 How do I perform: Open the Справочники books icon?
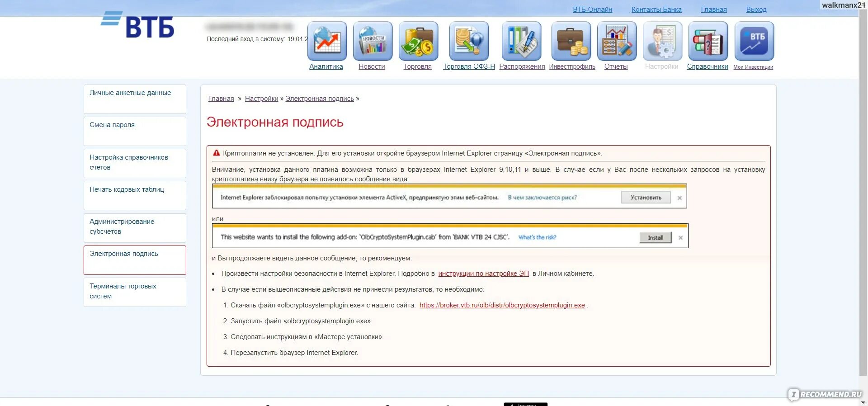708,41
